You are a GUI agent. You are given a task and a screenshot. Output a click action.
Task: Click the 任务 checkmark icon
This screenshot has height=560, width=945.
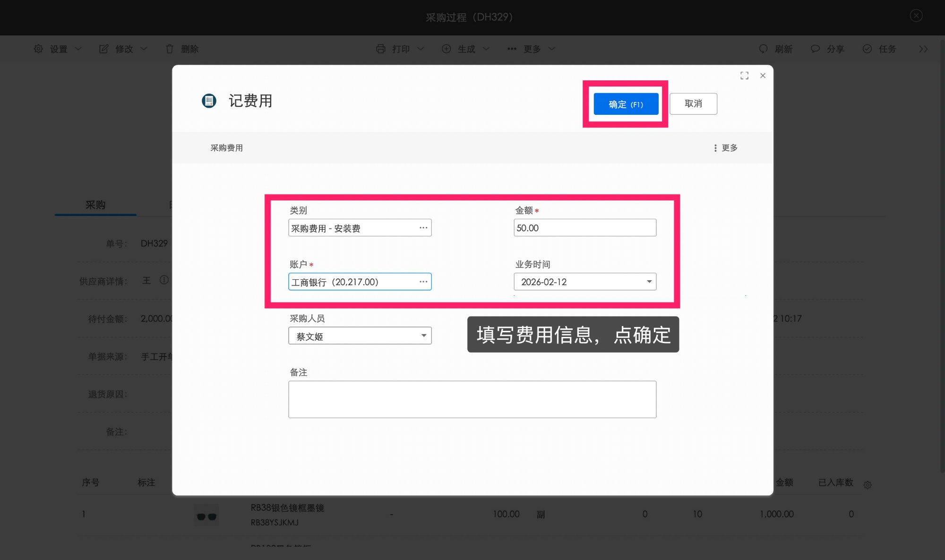pyautogui.click(x=867, y=49)
